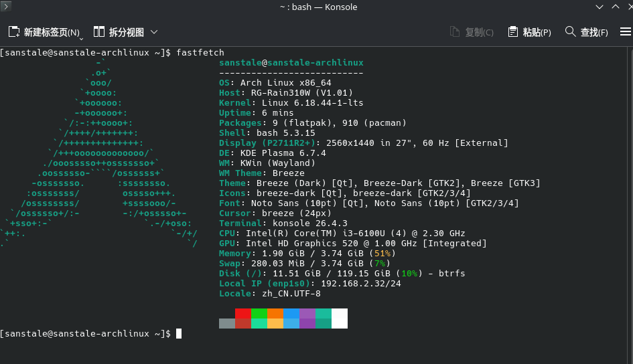Click the new tab page icon
Viewport: 633px width, 364px height.
pyautogui.click(x=13, y=32)
